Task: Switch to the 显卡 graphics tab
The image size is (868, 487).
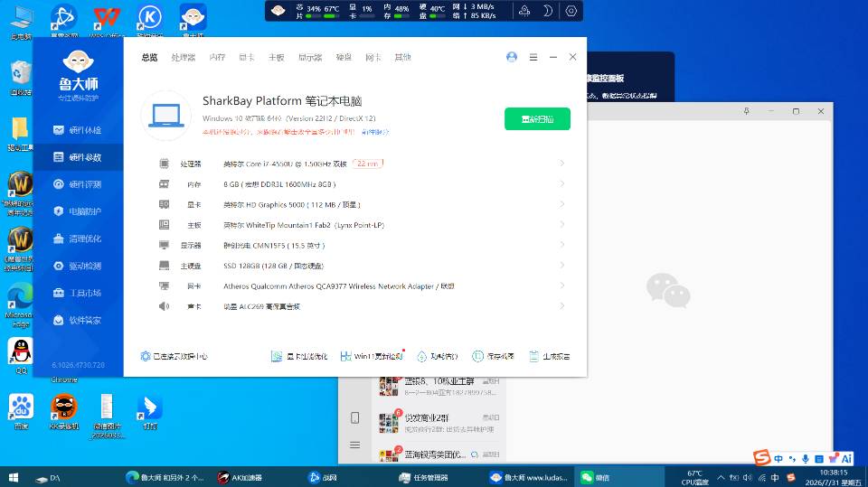Action: click(247, 58)
